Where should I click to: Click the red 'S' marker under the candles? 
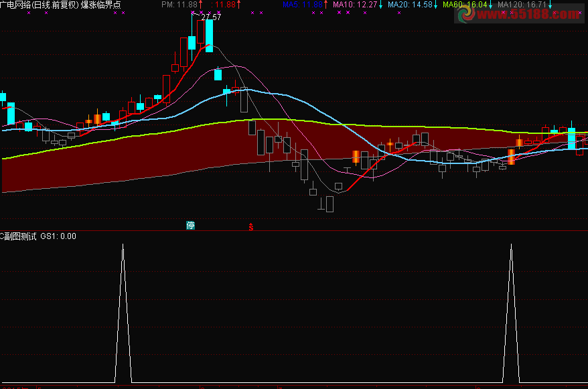point(251,227)
